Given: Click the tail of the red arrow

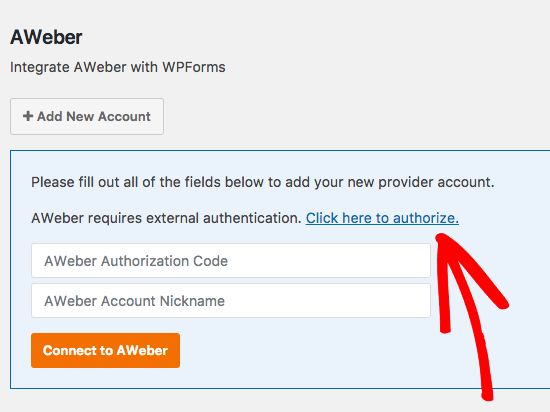Looking at the screenshot, I should click(x=487, y=391).
